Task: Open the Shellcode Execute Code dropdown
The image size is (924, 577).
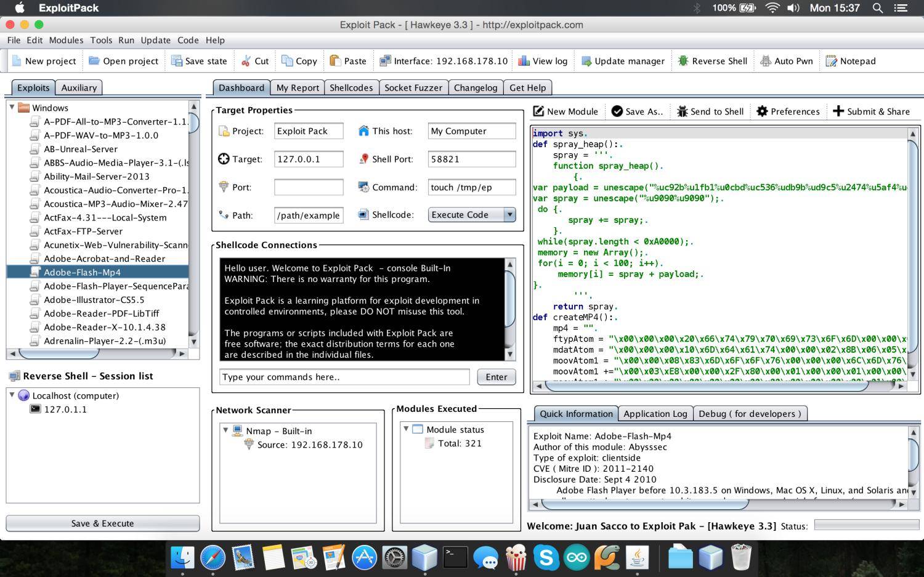Action: tap(509, 214)
